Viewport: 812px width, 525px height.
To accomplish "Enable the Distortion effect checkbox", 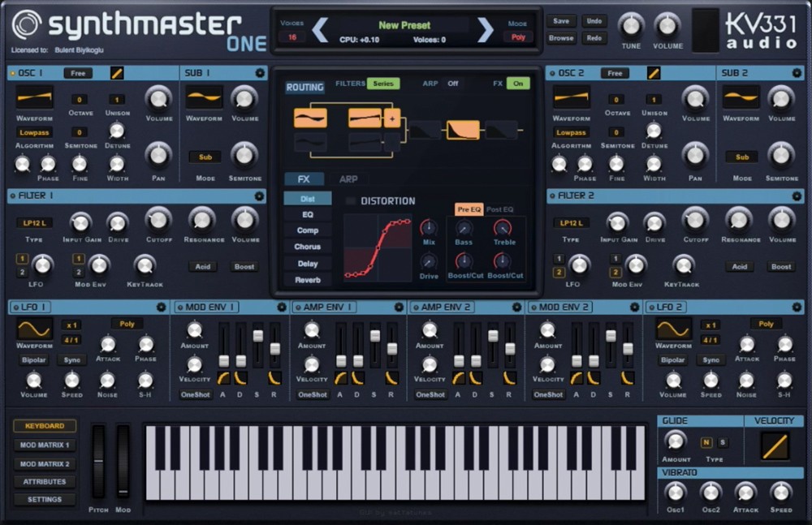I will pyautogui.click(x=351, y=201).
